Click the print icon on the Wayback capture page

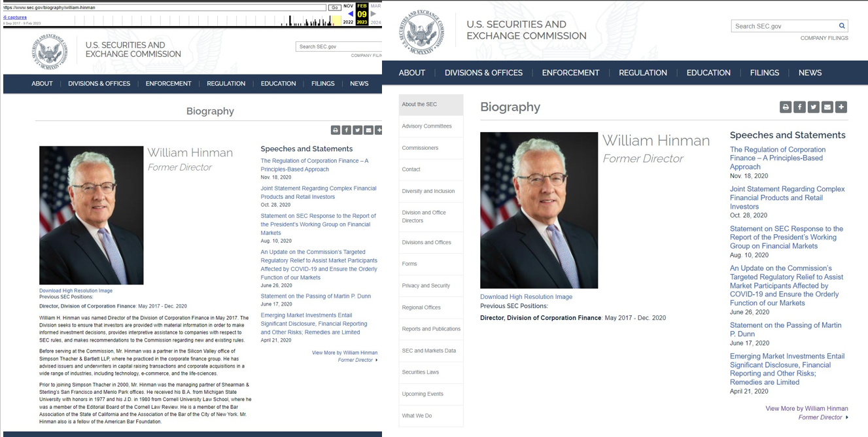point(335,130)
